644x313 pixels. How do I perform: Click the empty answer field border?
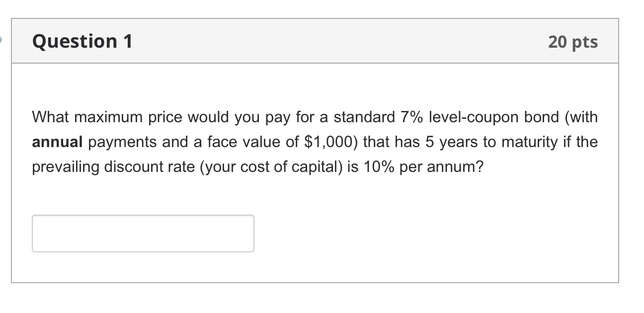(x=143, y=215)
